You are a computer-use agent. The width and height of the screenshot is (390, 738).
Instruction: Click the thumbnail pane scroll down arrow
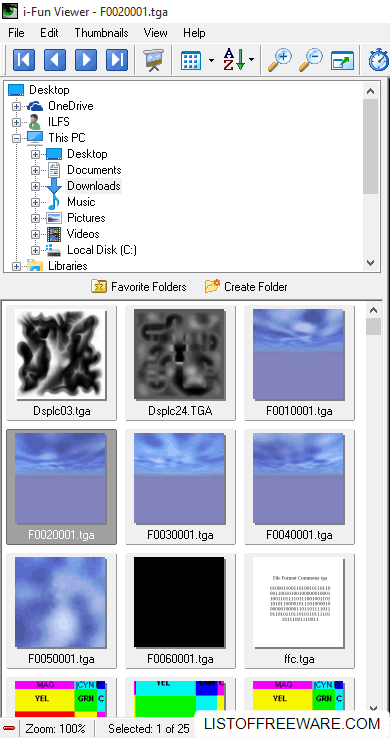point(374,708)
